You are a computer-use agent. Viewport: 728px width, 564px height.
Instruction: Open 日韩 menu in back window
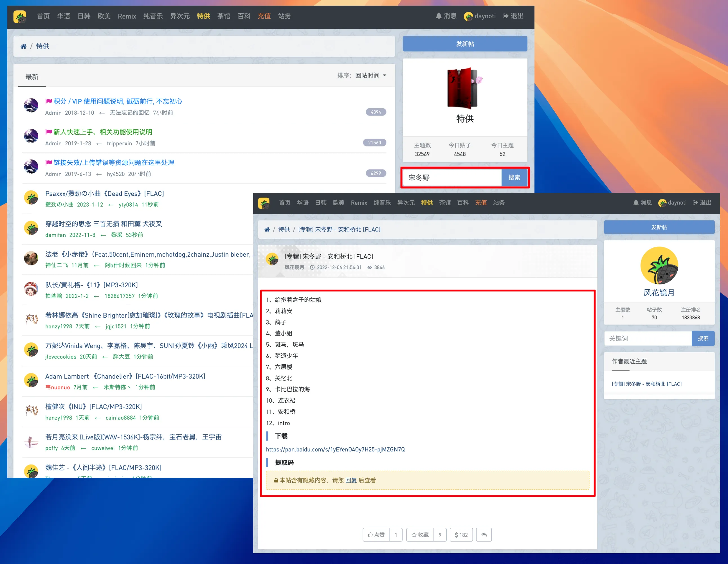pyautogui.click(x=84, y=16)
